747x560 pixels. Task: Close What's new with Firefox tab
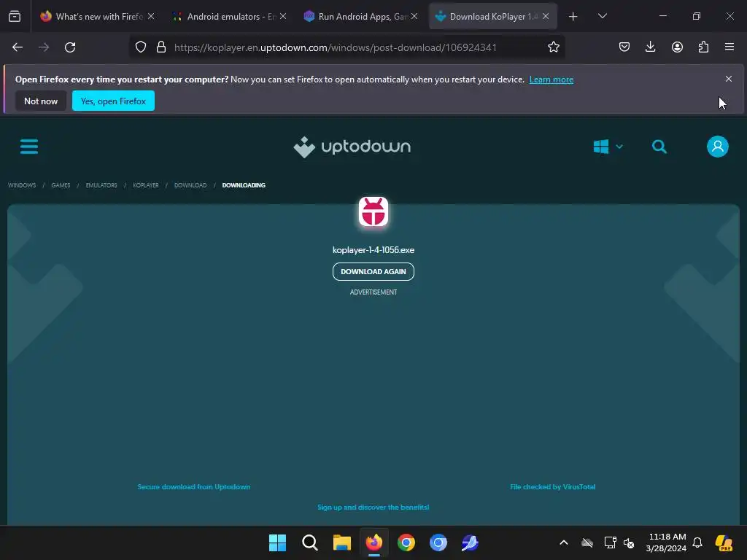(151, 16)
